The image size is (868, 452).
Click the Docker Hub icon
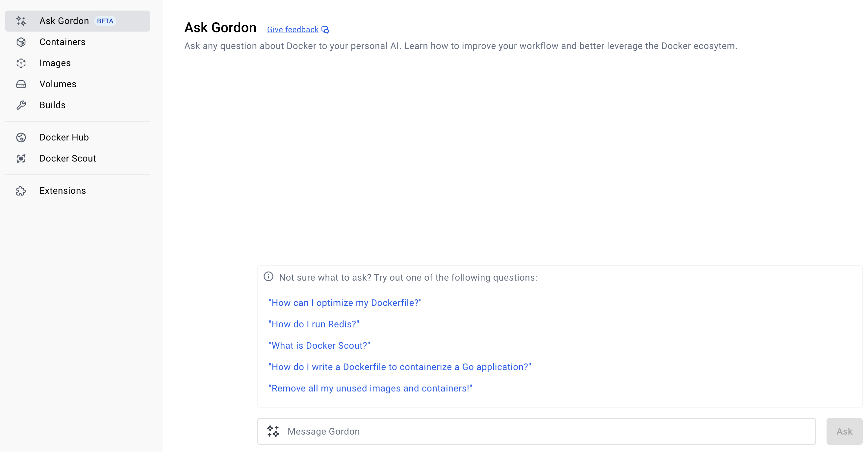(x=21, y=138)
